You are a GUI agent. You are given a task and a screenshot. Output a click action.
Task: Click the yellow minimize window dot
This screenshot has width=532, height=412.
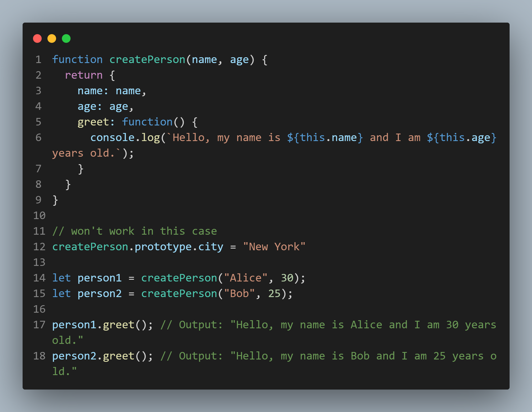(x=52, y=39)
